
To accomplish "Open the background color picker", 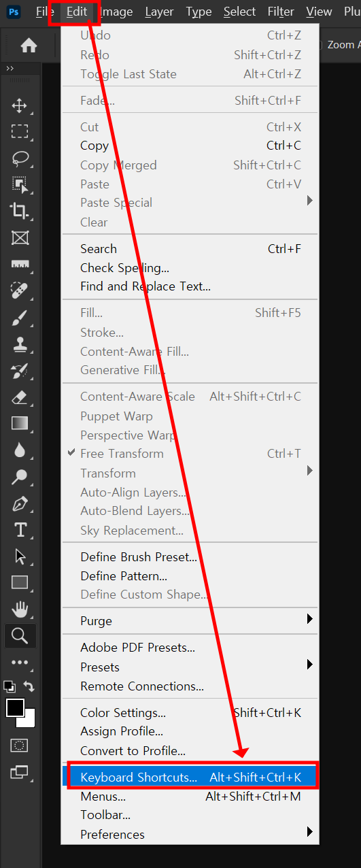I will [29, 720].
